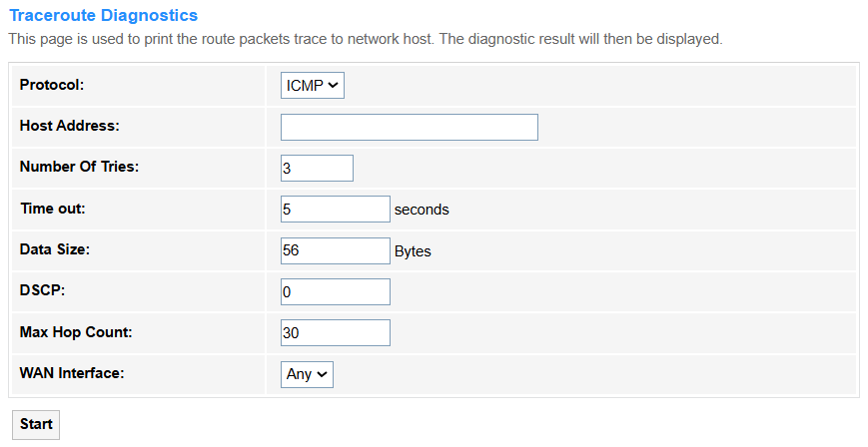Click the Traceroute Diagnostics heading
The width and height of the screenshot is (868, 447).
point(104,16)
